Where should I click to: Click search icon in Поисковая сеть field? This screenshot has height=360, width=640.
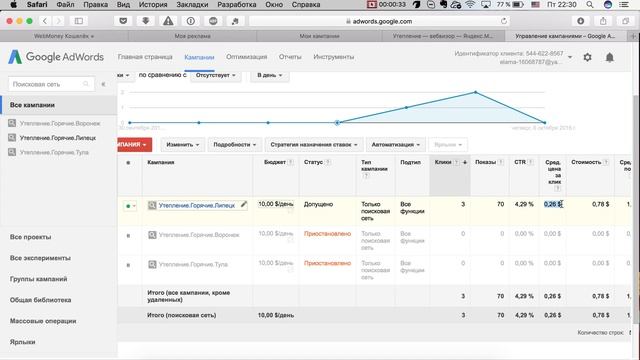coord(86,84)
